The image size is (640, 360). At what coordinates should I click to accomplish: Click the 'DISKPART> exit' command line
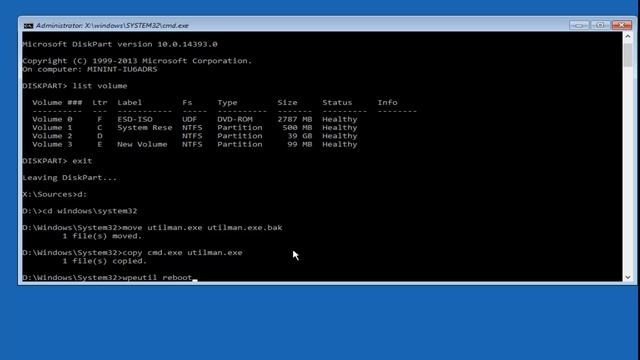click(57, 161)
